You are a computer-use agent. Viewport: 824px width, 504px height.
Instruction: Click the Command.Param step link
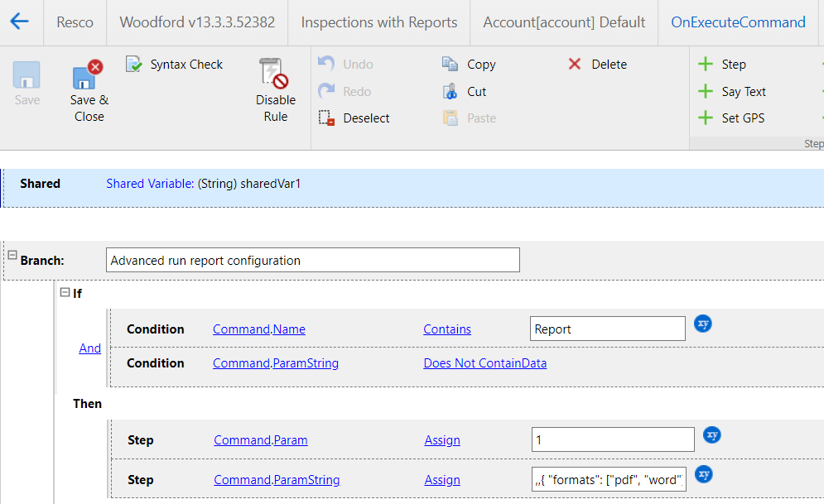[261, 440]
